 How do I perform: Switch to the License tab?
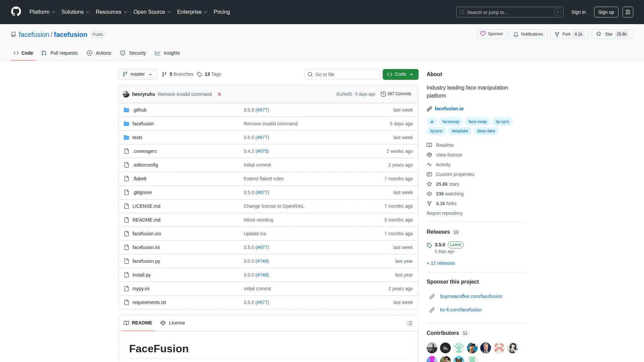coord(173,323)
